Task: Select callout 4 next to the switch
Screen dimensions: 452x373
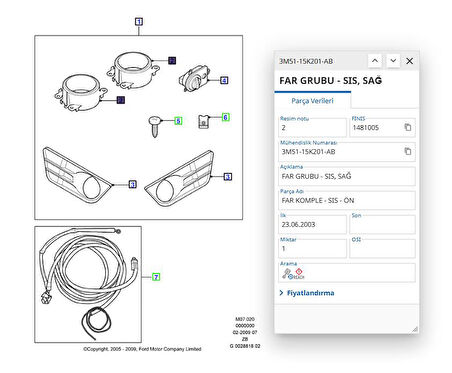Action: (224, 80)
